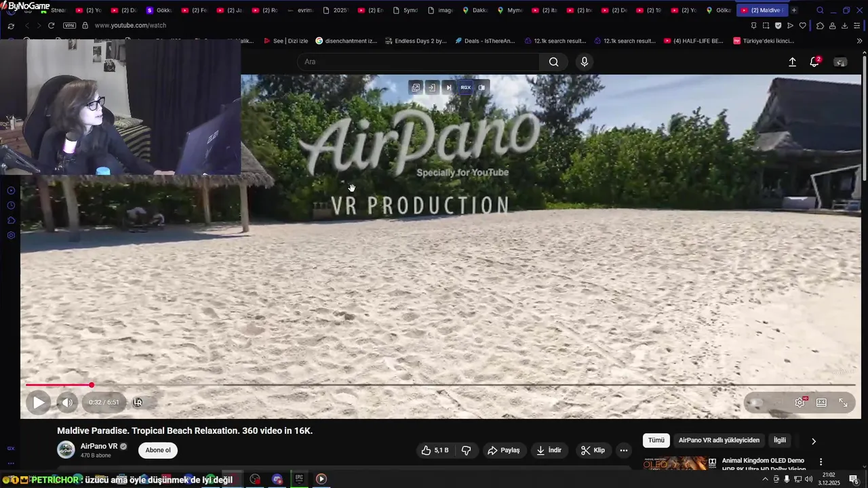Select 'AirPano VR adlı yükleyiciden' chip
The height and width of the screenshot is (488, 868).
pyautogui.click(x=719, y=441)
